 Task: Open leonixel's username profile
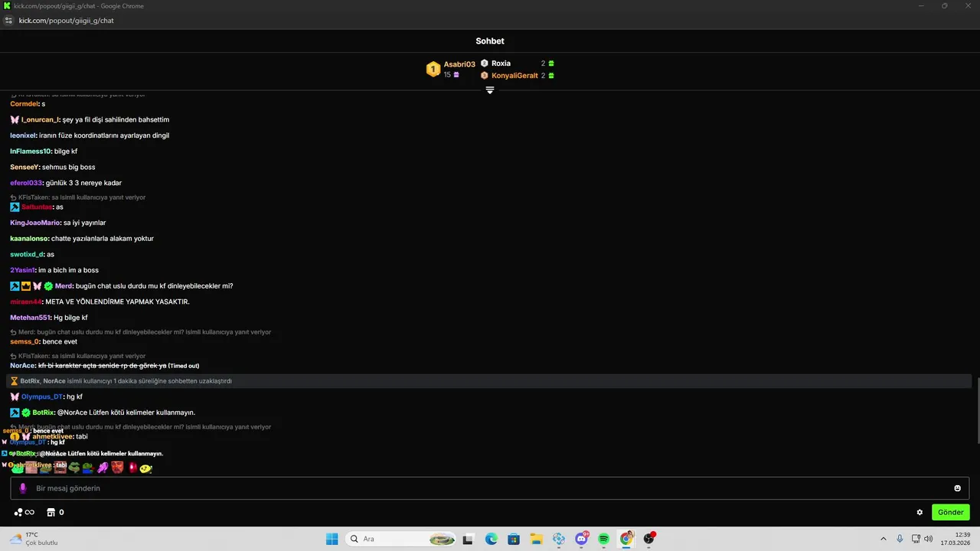pos(23,135)
